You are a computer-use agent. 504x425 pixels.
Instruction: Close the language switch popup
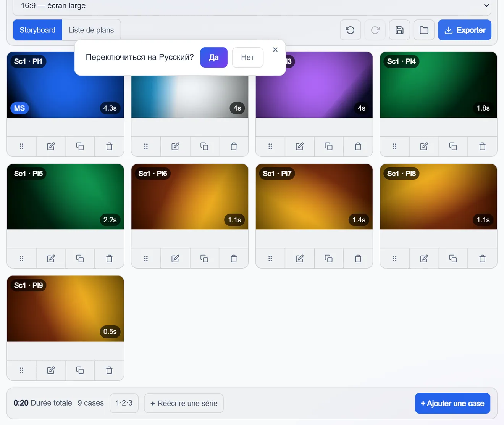coord(275,50)
